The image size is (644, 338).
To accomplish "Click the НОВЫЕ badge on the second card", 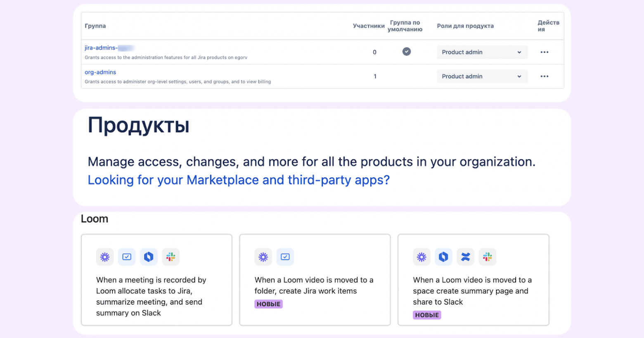I will pyautogui.click(x=269, y=304).
